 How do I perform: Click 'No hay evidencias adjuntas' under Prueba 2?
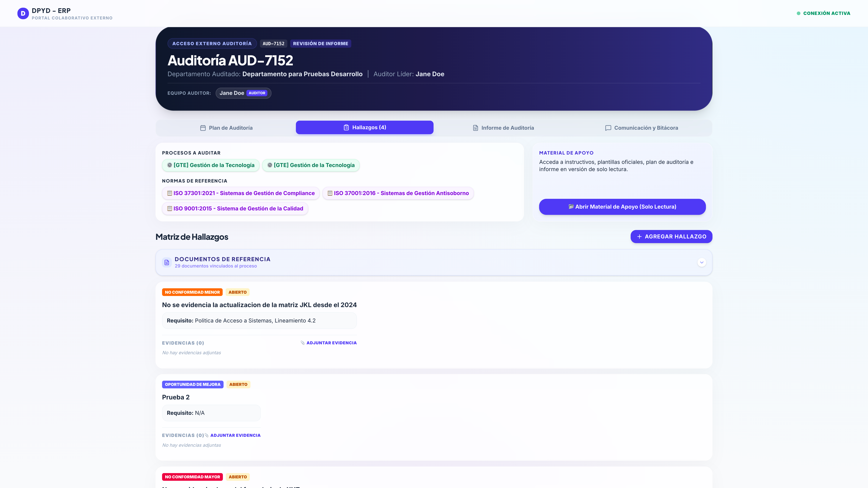pyautogui.click(x=191, y=445)
